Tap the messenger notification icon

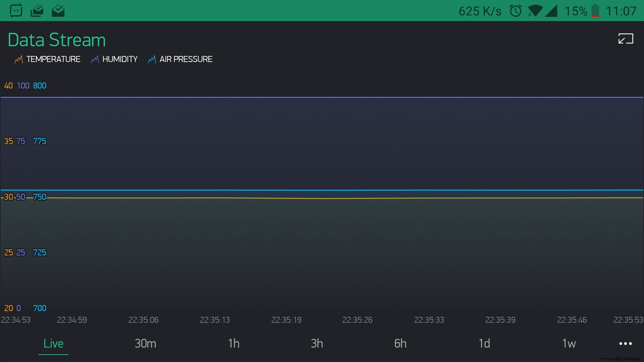[16, 10]
